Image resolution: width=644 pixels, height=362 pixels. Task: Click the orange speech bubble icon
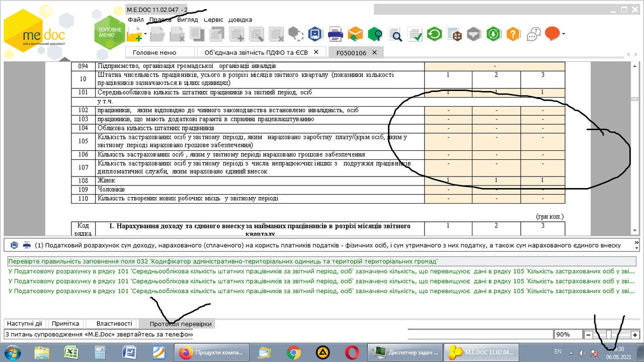pos(552,34)
